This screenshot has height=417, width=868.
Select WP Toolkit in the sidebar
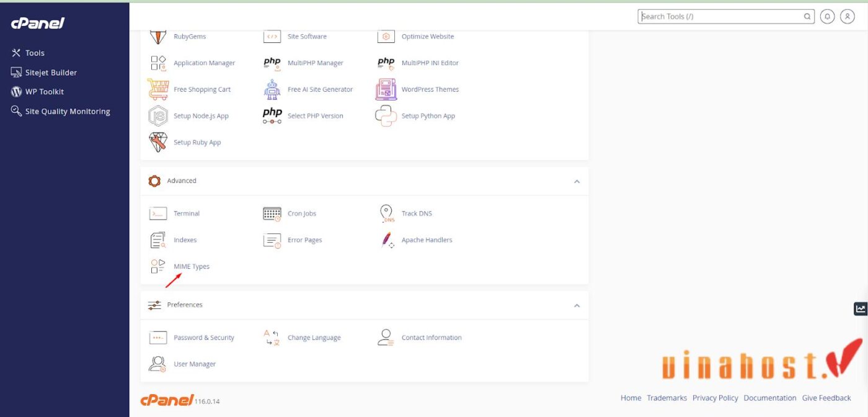click(37, 92)
